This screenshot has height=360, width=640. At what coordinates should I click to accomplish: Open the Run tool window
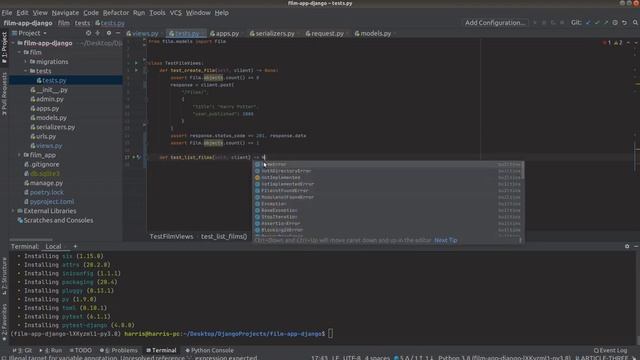(50, 350)
